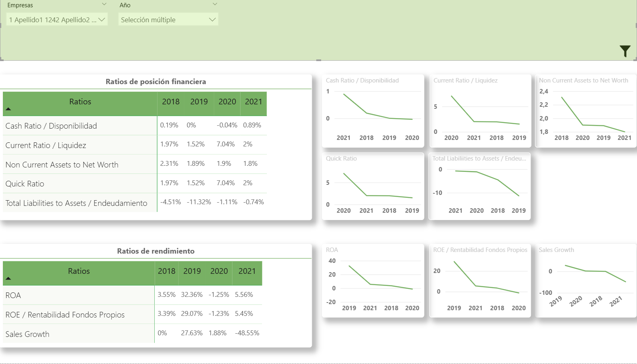Click the ROE / Rentabilidad Fondos Propios chart
Screen dimensions: 637x364
[x=480, y=281]
